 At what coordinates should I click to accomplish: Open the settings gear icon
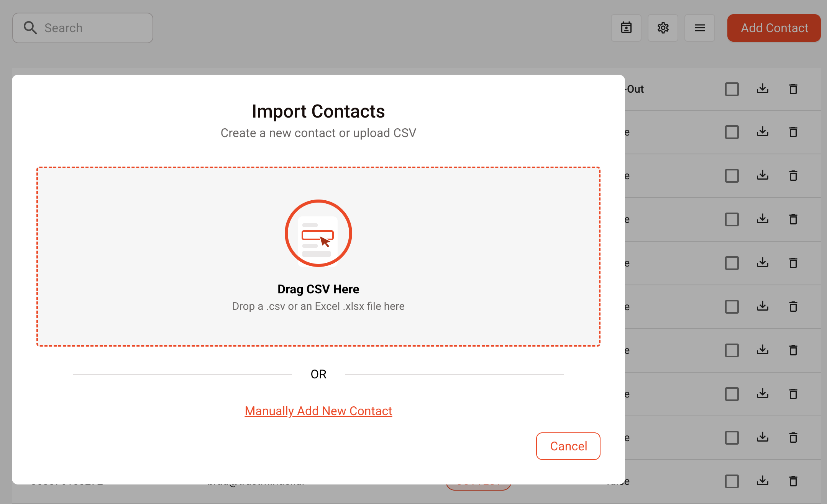(x=663, y=28)
